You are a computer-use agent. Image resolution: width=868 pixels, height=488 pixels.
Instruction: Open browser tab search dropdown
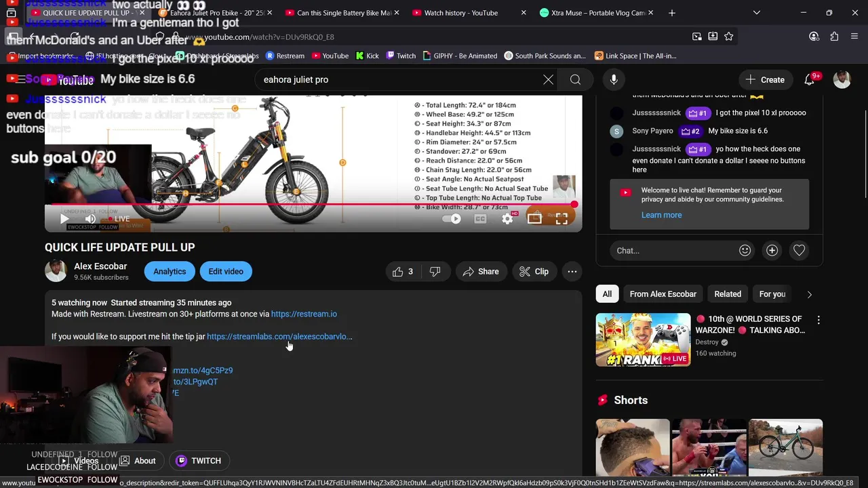coord(757,13)
